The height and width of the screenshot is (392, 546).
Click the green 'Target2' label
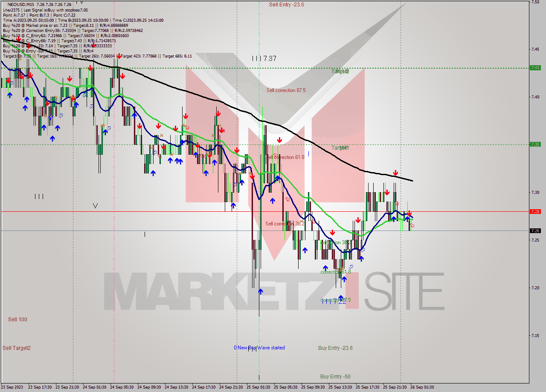[340, 72]
